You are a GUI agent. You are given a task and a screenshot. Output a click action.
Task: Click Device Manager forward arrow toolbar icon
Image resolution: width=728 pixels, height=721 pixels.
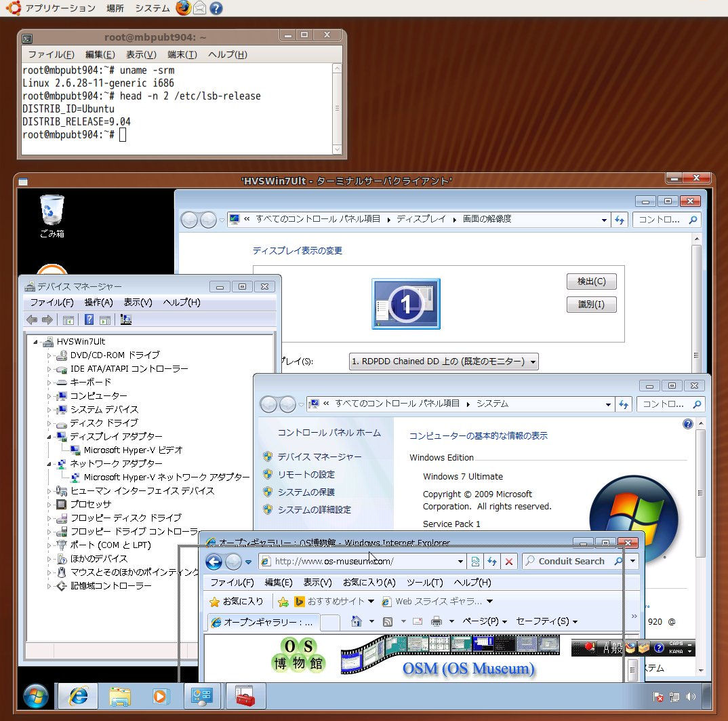point(47,319)
